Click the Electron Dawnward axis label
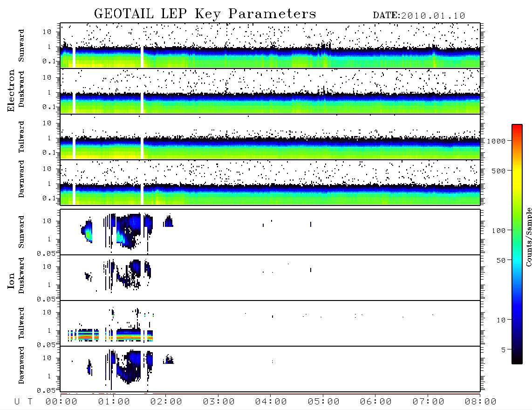Screen dimensions: 532x410 [21, 179]
